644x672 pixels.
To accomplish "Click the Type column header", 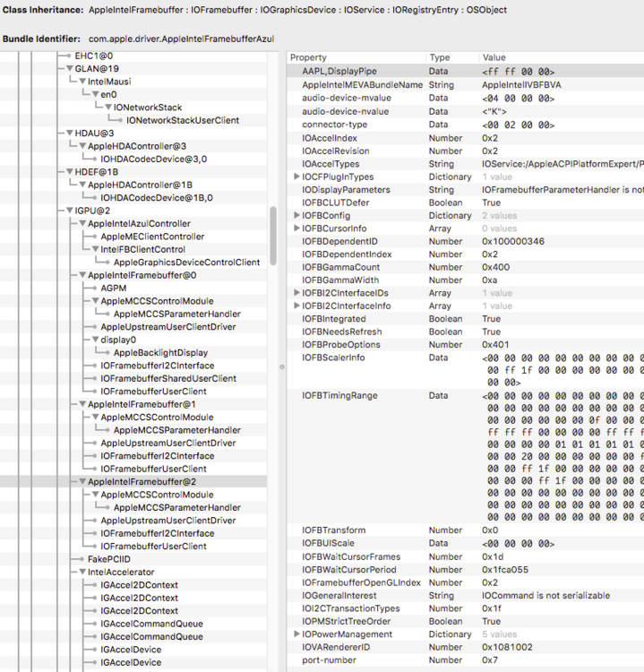I will 439,57.
